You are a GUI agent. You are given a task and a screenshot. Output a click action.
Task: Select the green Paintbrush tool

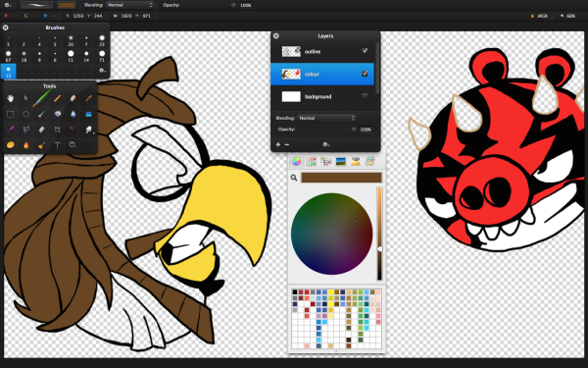coord(41,98)
